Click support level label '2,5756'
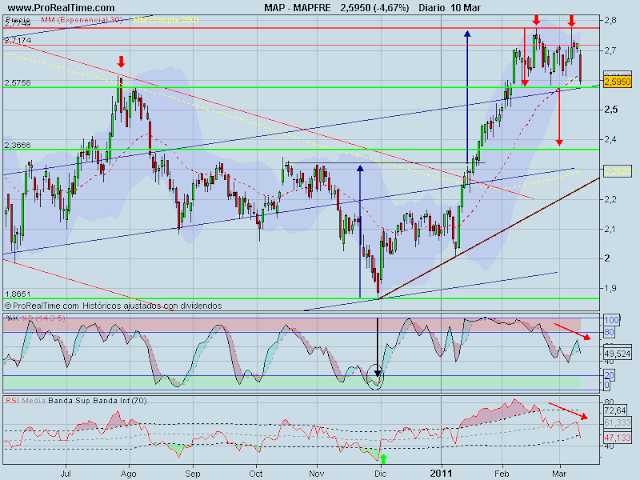The height and width of the screenshot is (480, 640). click(x=18, y=83)
